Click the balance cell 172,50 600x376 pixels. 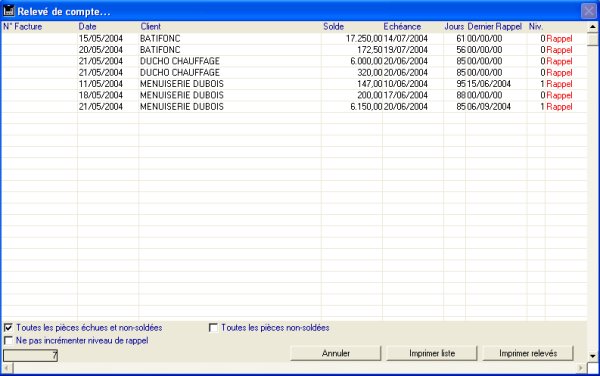click(370, 50)
